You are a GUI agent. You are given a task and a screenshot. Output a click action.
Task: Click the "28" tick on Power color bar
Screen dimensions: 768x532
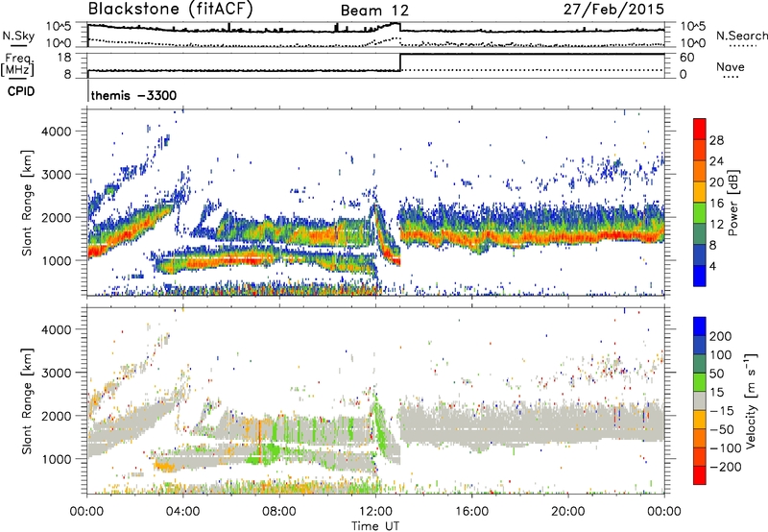pos(716,140)
